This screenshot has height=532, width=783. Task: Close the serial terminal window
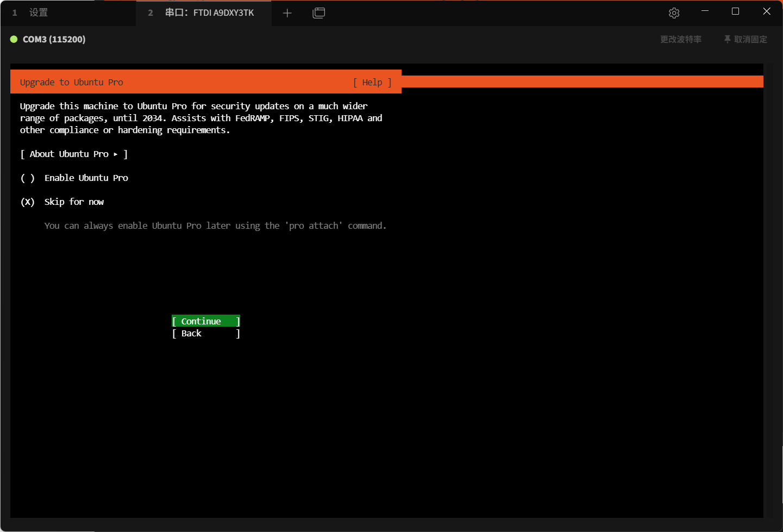766,11
